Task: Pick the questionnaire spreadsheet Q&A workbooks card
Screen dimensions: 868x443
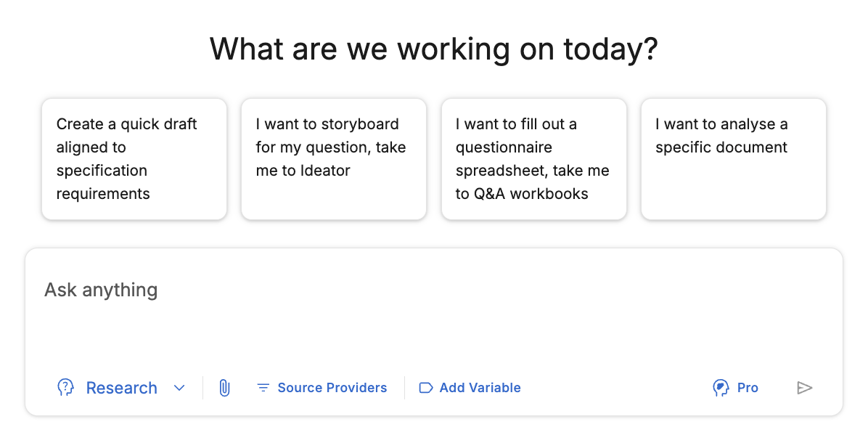Action: point(533,159)
